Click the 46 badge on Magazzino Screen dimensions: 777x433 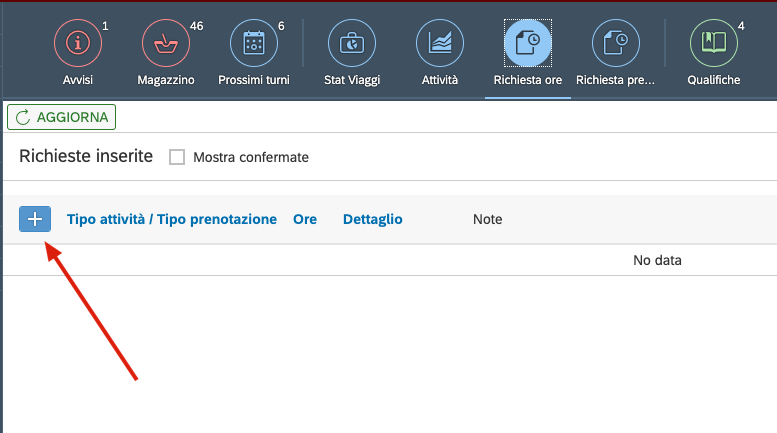[196, 26]
